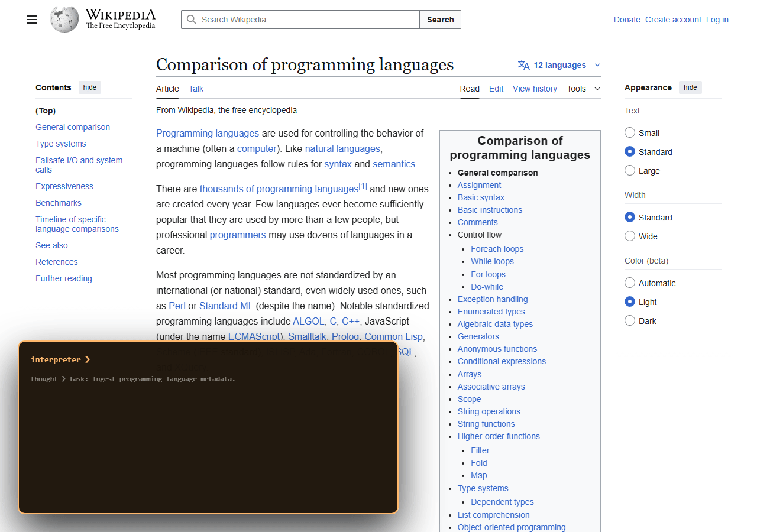This screenshot has width=757, height=532.
Task: Open the Foreach loops infobox link
Action: (x=497, y=249)
